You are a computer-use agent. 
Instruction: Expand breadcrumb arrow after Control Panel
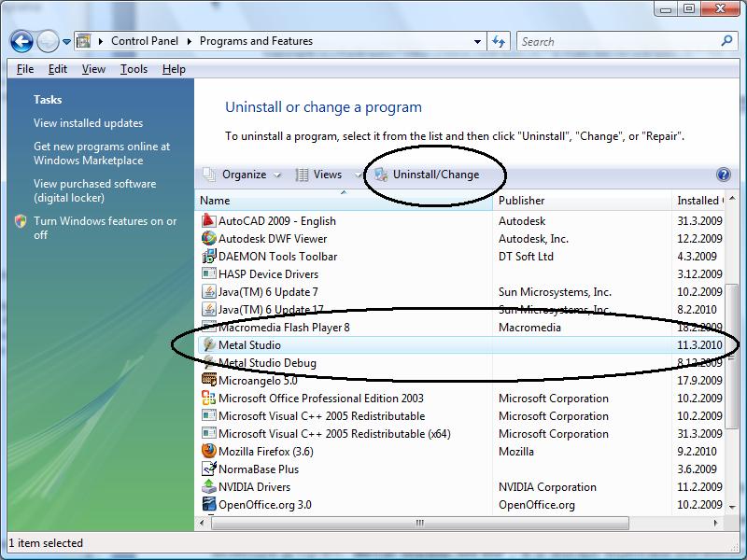(x=190, y=41)
